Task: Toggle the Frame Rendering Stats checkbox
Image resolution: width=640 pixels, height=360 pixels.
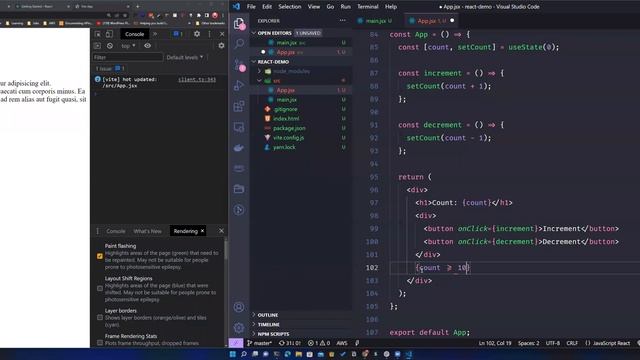Action: coord(100,342)
